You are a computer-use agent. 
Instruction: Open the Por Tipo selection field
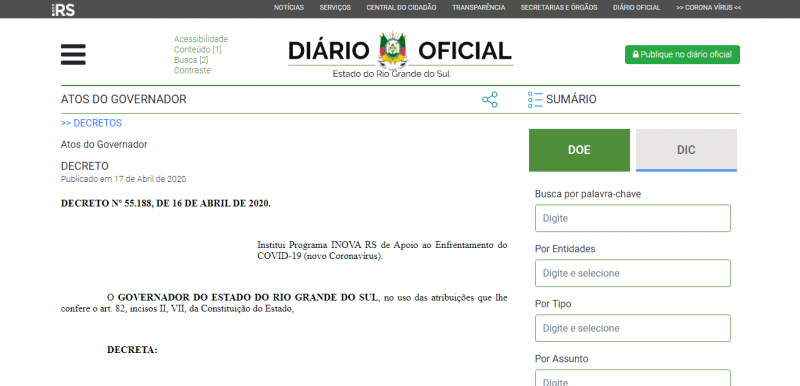(x=633, y=328)
